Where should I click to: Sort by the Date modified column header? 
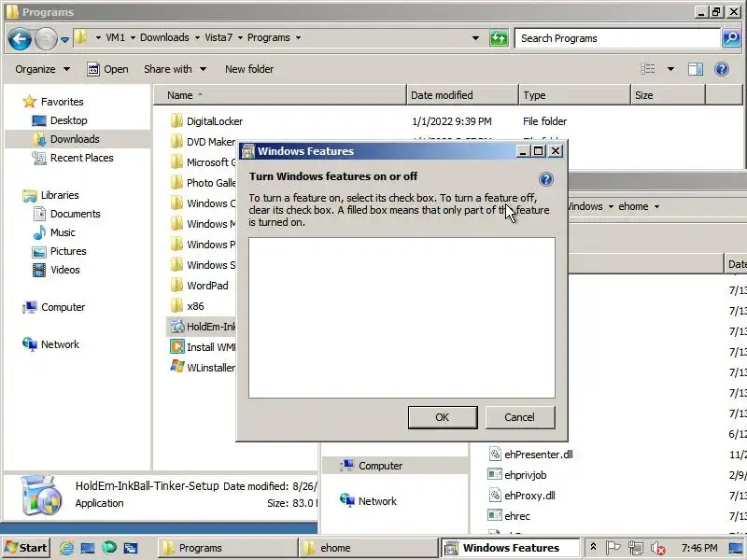(x=462, y=95)
